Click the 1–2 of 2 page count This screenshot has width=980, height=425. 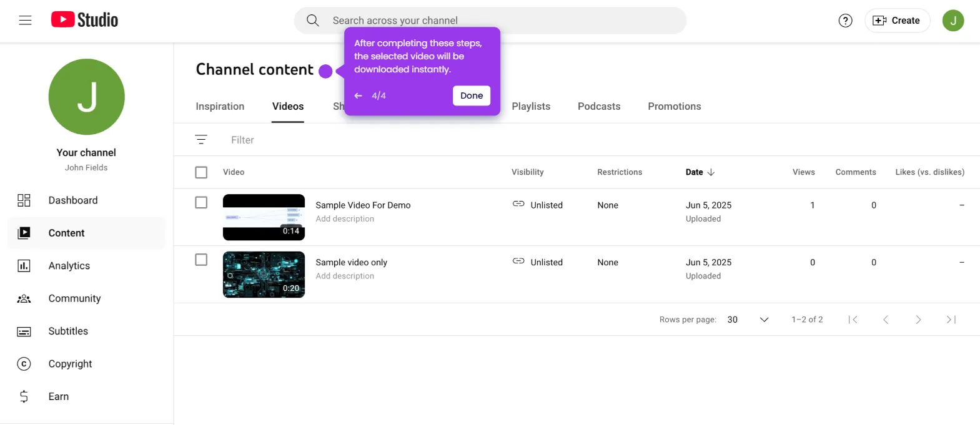pos(807,320)
